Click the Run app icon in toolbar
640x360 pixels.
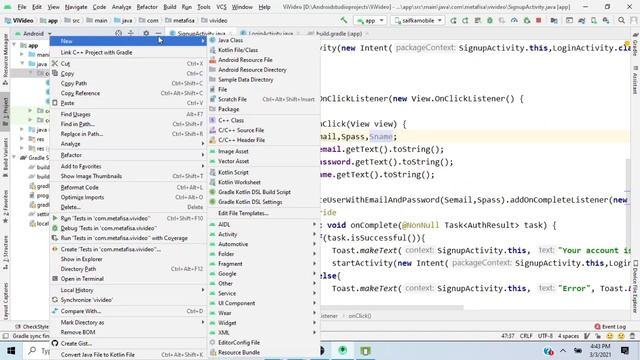coord(453,20)
